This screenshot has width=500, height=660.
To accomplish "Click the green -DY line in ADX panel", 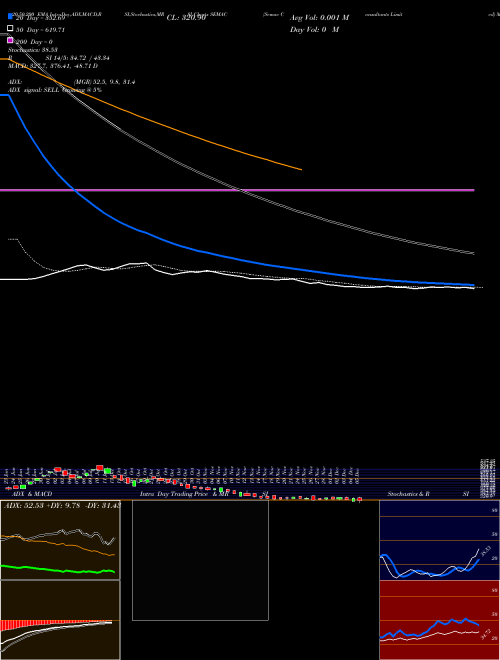I will pyautogui.click(x=58, y=570).
